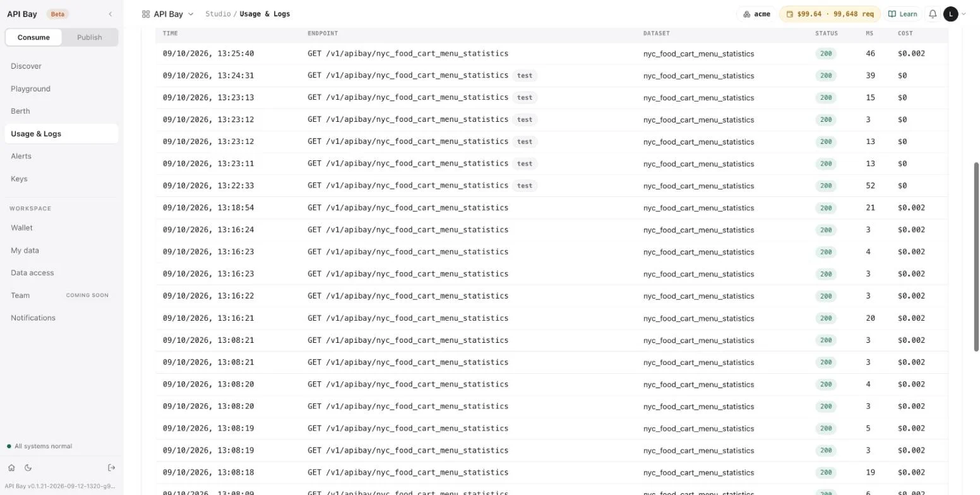Click the DATASET column header
Screen dimensions: 980x495
(x=657, y=33)
